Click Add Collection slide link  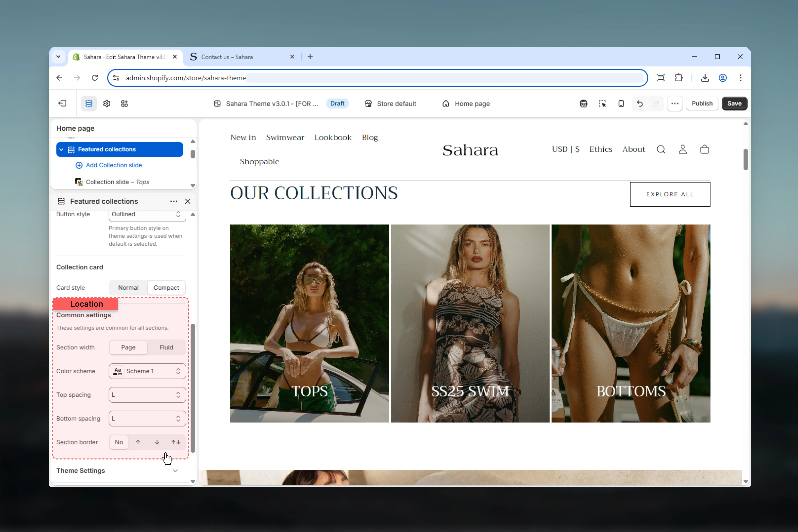pos(109,165)
